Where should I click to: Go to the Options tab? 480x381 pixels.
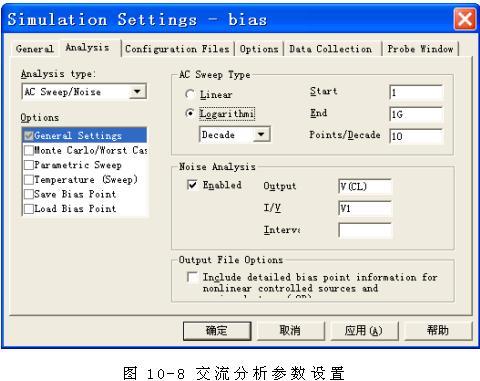(x=259, y=49)
